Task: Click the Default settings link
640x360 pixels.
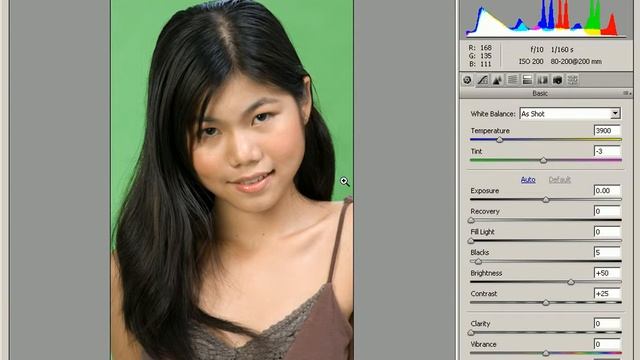Action: click(x=559, y=180)
